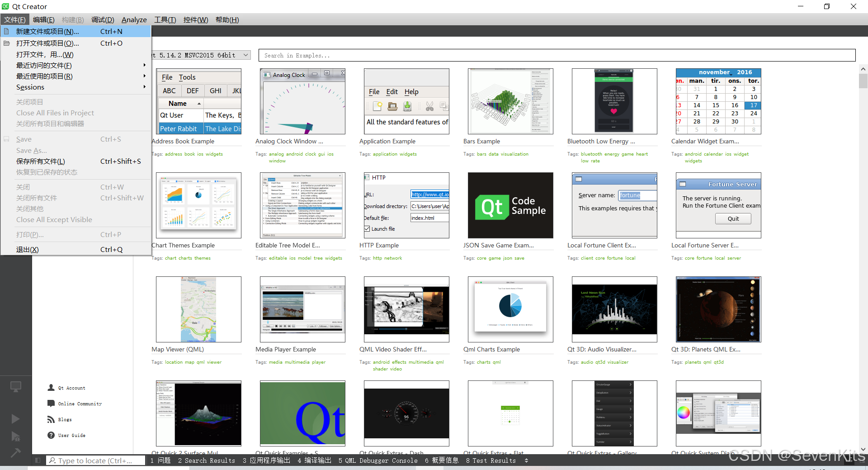This screenshot has height=470, width=868.
Task: Open the JSON Save Game example thumbnail
Action: (510, 205)
